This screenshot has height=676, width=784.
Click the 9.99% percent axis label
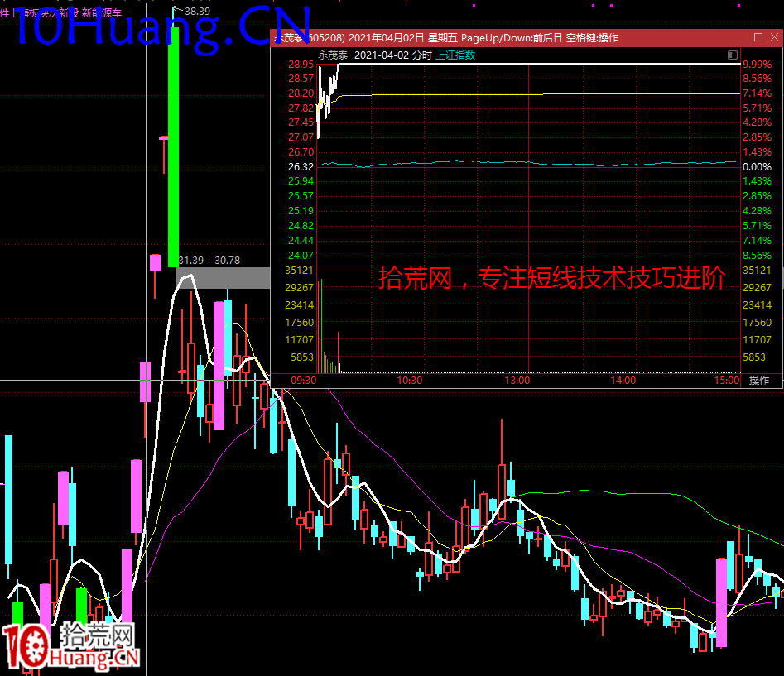[757, 65]
